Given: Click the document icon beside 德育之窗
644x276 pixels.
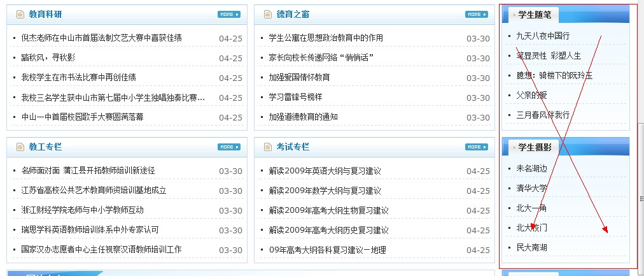Looking at the screenshot, I should [x=267, y=14].
